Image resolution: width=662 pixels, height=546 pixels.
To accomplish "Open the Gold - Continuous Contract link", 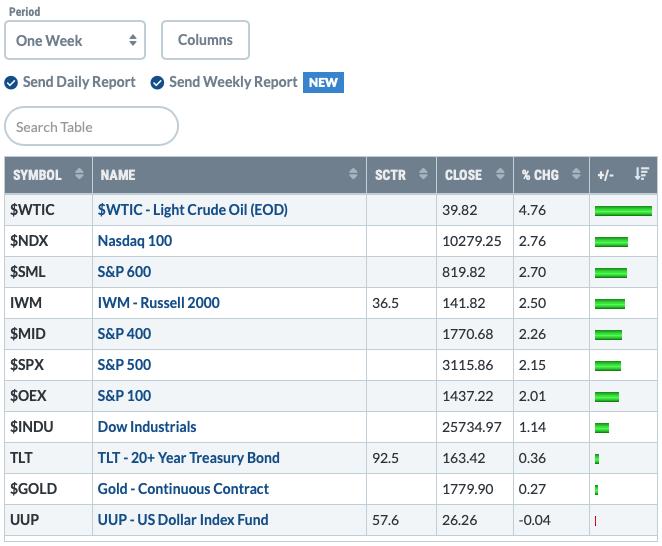I will point(183,489).
